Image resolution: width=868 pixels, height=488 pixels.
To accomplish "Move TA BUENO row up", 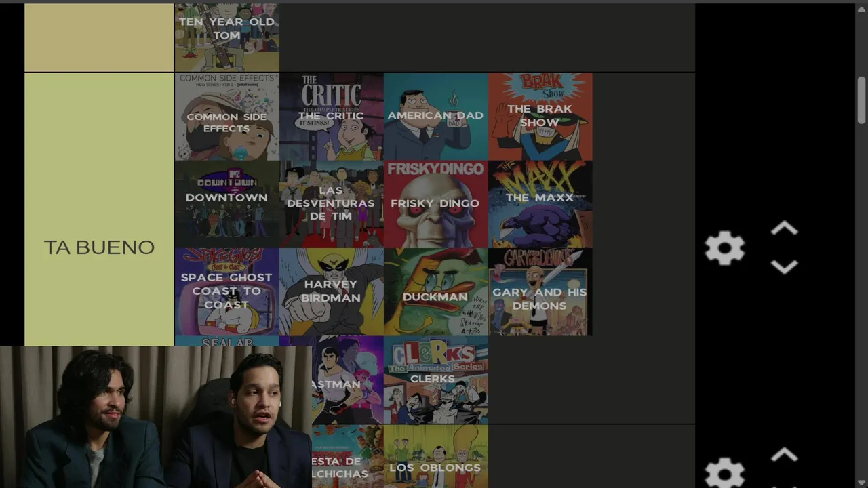I will (784, 229).
